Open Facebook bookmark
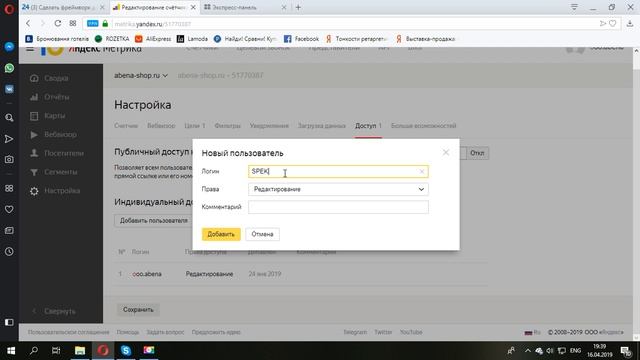This screenshot has height=360, width=640. (x=301, y=39)
